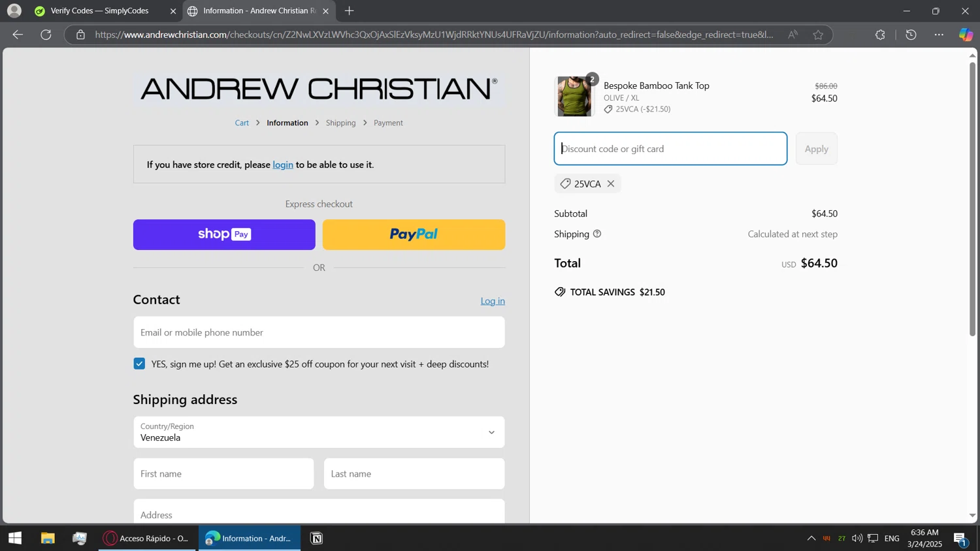Click the Bespoke Bamboo Tank Top thumbnail
This screenshot has width=980, height=551.
pyautogui.click(x=574, y=97)
